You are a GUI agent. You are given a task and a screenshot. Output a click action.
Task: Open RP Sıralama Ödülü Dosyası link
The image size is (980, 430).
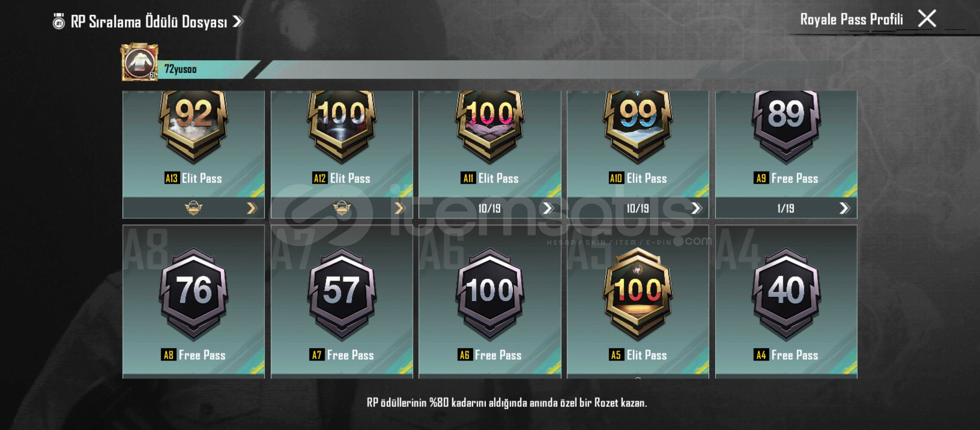pyautogui.click(x=156, y=21)
